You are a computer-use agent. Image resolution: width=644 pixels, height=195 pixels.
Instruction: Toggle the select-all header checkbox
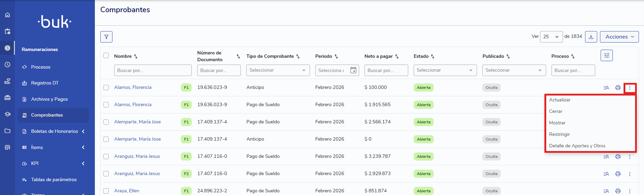coord(106,55)
